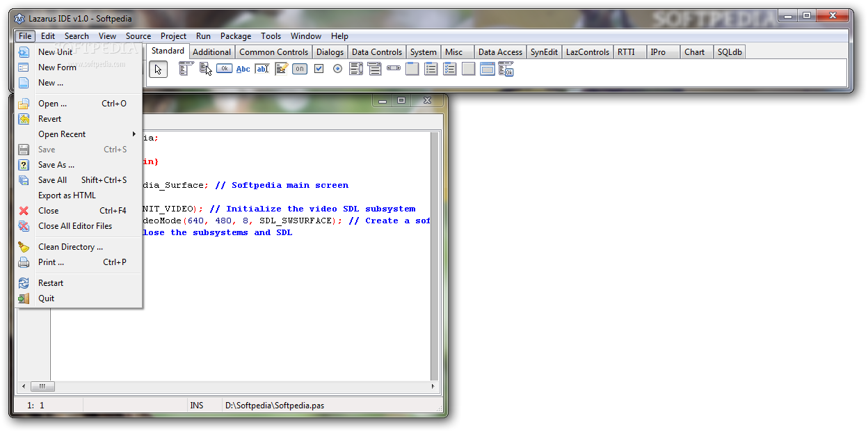Click the Save As ... question-mark icon
The width and height of the screenshot is (868, 432).
24,165
